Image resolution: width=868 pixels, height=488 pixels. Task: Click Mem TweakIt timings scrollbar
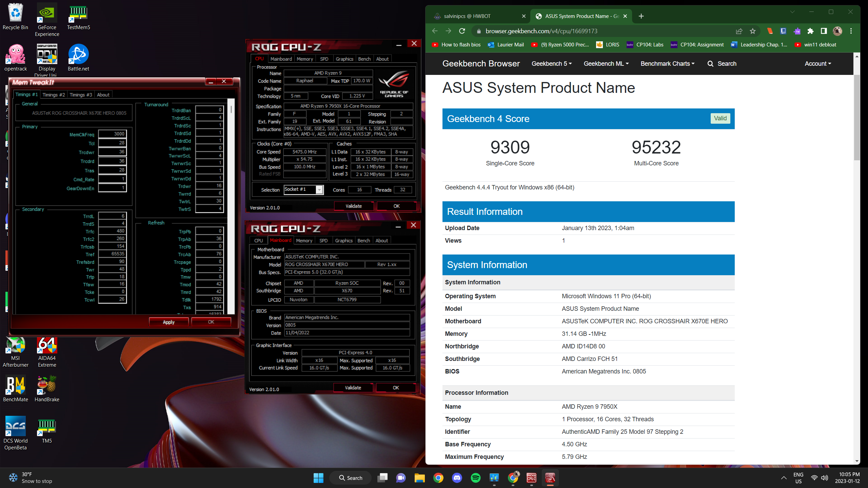(x=231, y=109)
